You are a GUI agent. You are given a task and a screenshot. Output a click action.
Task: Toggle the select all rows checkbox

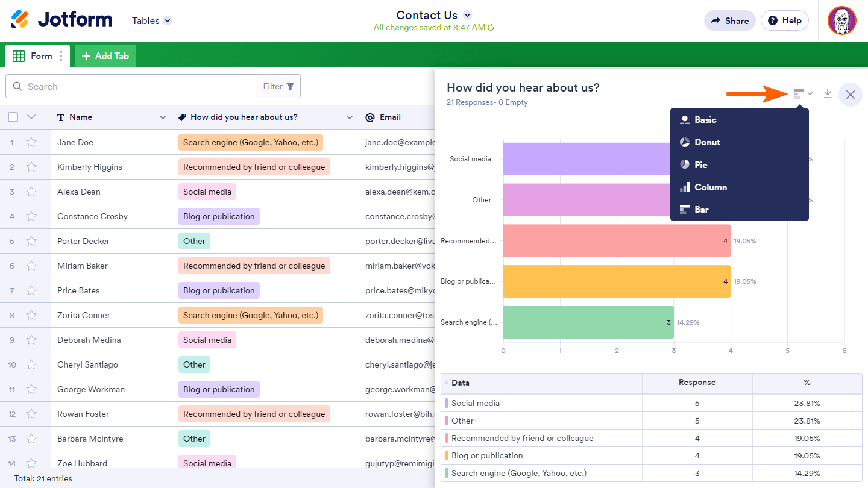[x=13, y=117]
